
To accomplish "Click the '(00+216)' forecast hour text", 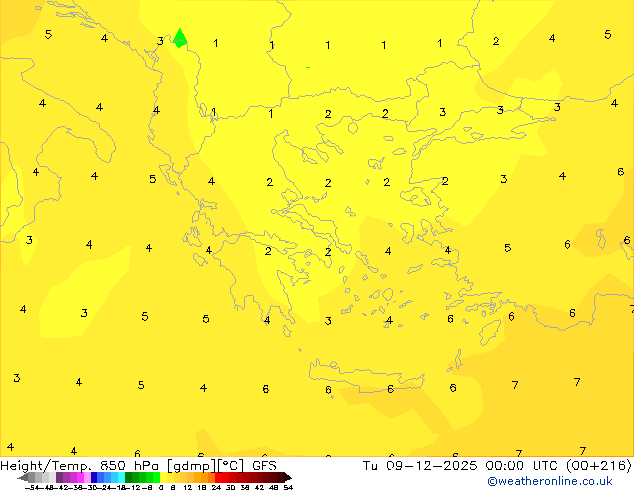I will [x=598, y=466].
